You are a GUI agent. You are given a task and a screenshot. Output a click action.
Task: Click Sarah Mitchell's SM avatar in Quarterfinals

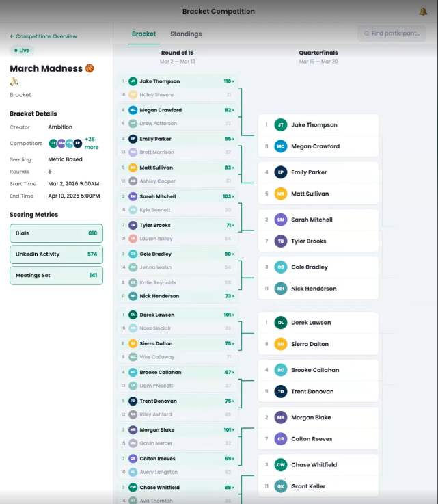tap(280, 220)
